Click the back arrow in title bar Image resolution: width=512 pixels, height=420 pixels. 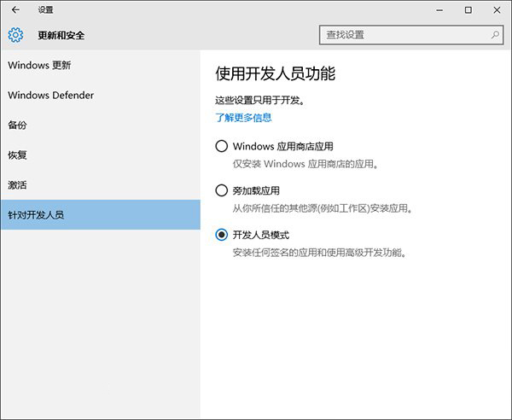coord(15,10)
